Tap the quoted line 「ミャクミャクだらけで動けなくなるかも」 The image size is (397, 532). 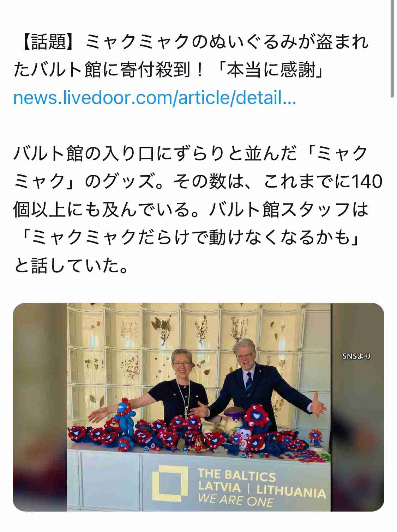tap(190, 237)
